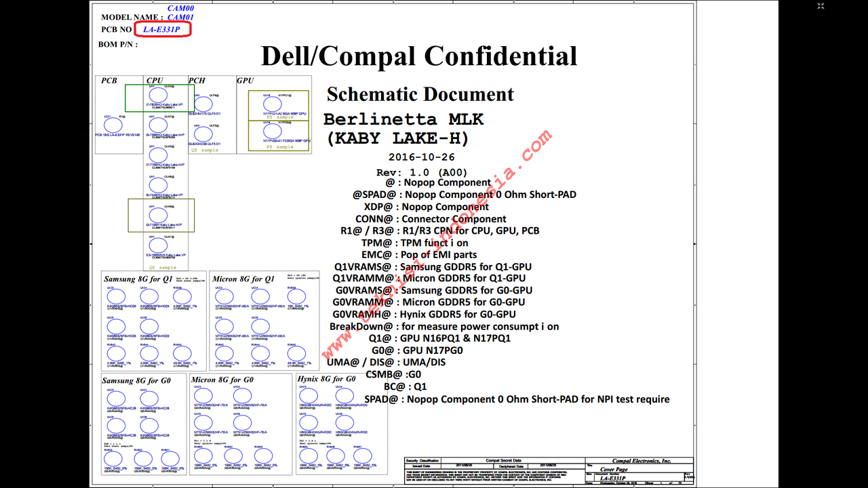Select the '(KABY LAKE-H)' platform text

pos(397,138)
